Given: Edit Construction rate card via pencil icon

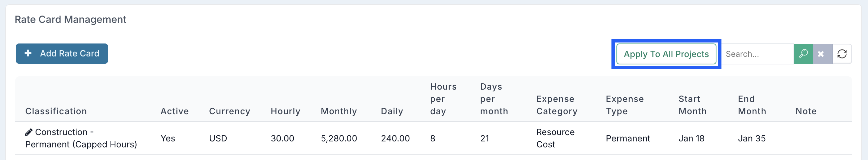Looking at the screenshot, I should [x=29, y=132].
